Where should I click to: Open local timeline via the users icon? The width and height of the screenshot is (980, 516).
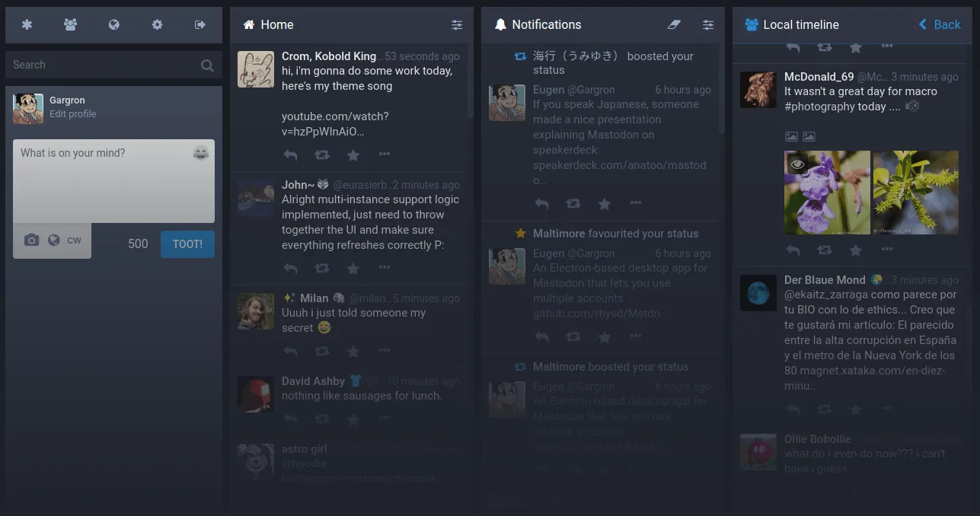click(70, 24)
